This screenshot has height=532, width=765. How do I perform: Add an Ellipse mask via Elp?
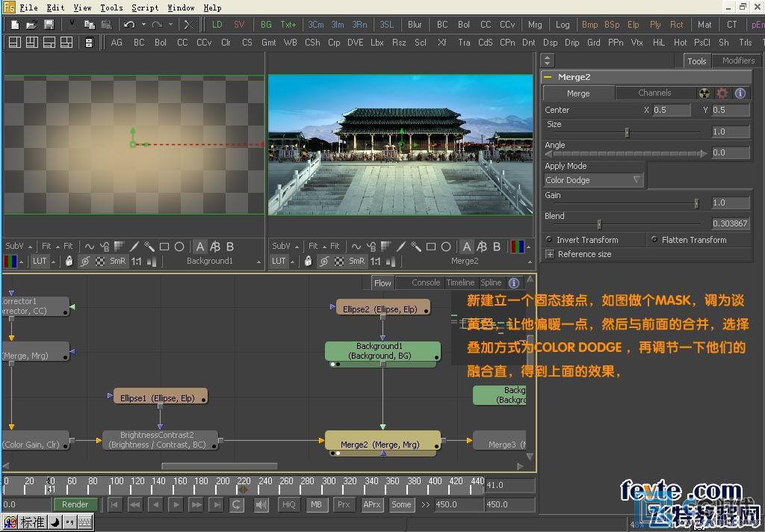[x=634, y=25]
